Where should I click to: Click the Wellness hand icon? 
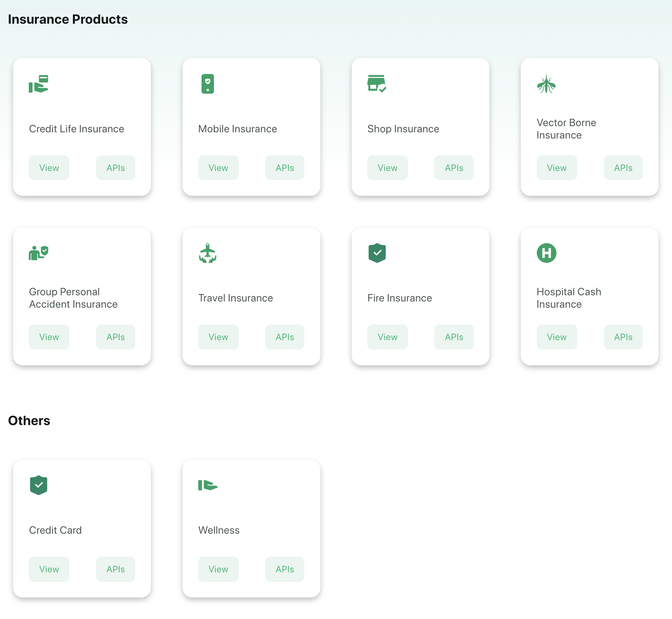[208, 485]
